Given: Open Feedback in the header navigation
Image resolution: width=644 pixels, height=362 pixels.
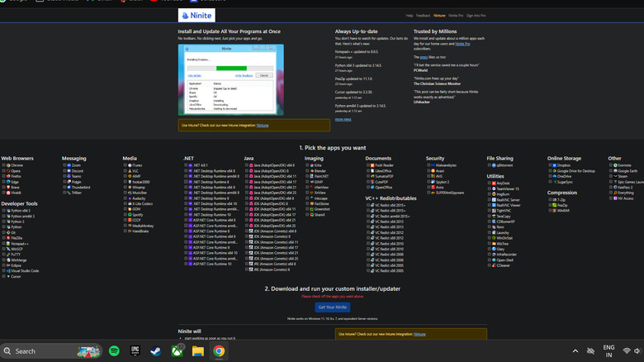Looking at the screenshot, I should [x=423, y=16].
